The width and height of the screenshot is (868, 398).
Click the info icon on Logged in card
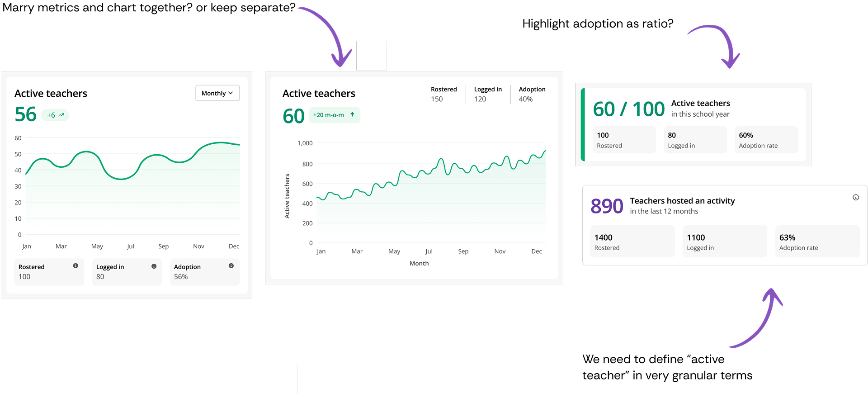(154, 266)
